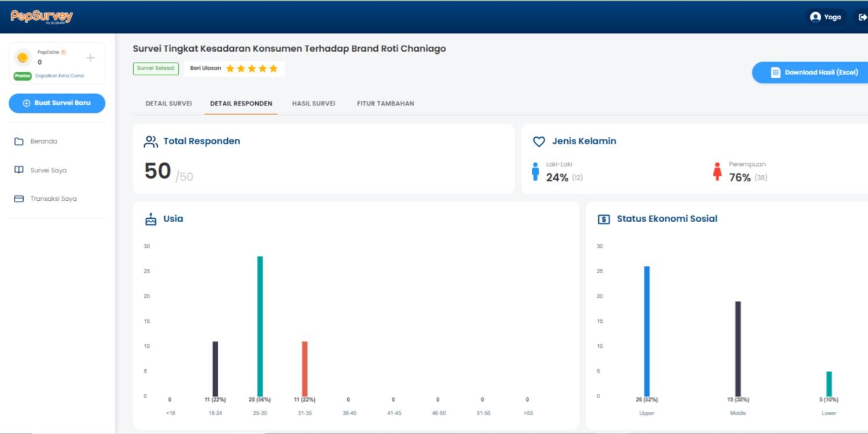
Task: Click the survey title text
Action: 289,49
